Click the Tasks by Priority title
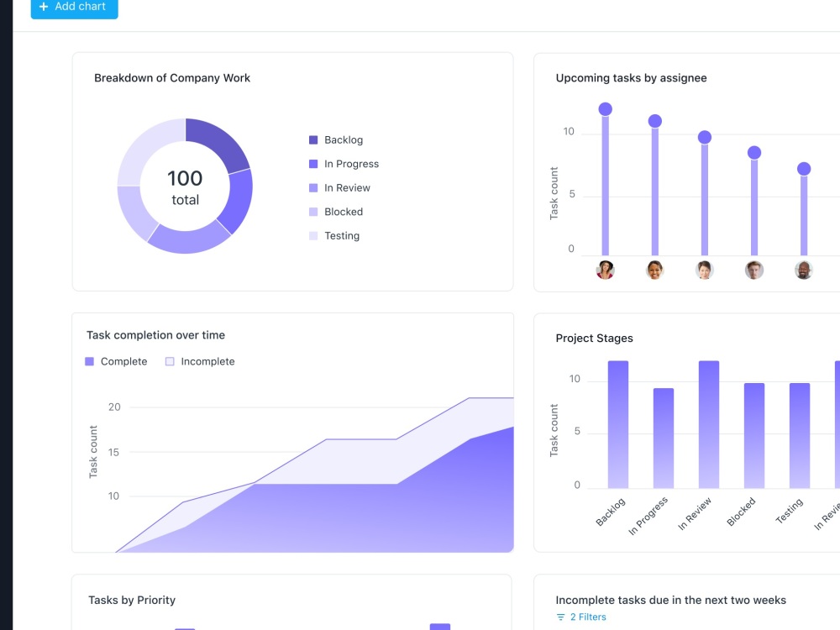Screen dimensions: 840x630 (132, 600)
